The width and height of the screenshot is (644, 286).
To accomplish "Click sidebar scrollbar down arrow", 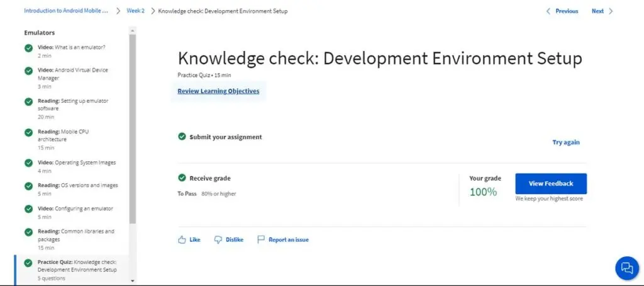I will pyautogui.click(x=132, y=281).
